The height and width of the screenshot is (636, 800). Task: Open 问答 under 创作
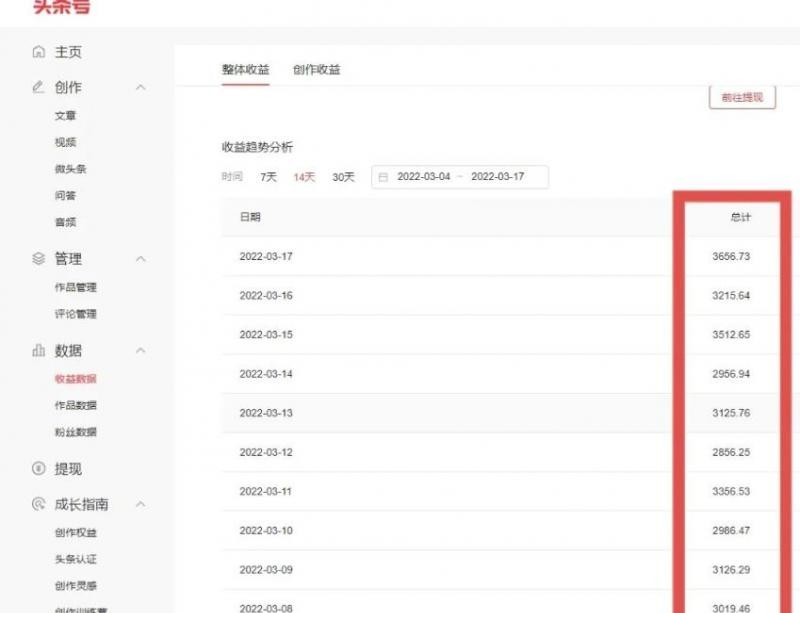click(x=65, y=195)
